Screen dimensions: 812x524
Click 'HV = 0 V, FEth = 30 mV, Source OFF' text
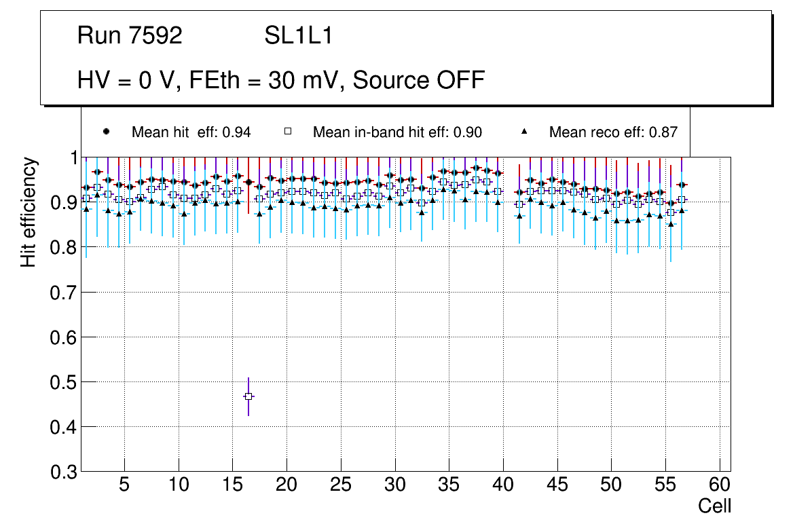coord(280,80)
